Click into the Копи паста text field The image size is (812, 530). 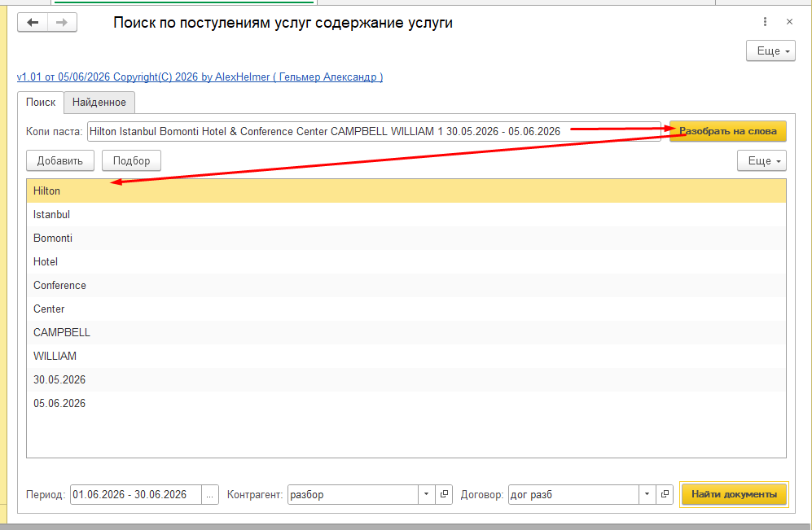coord(374,131)
